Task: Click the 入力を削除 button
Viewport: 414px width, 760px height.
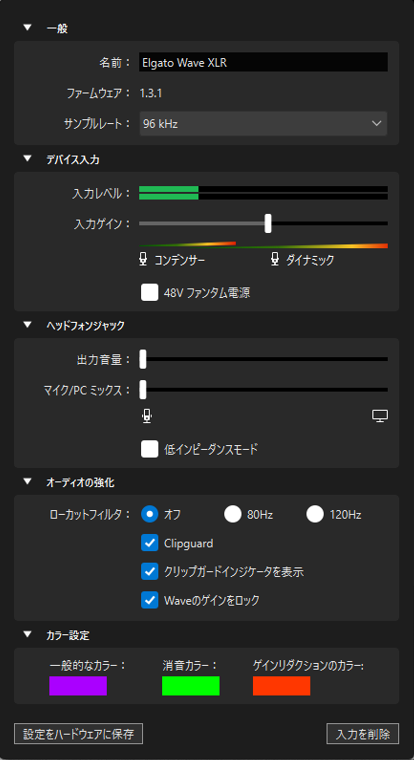Action: tap(363, 734)
